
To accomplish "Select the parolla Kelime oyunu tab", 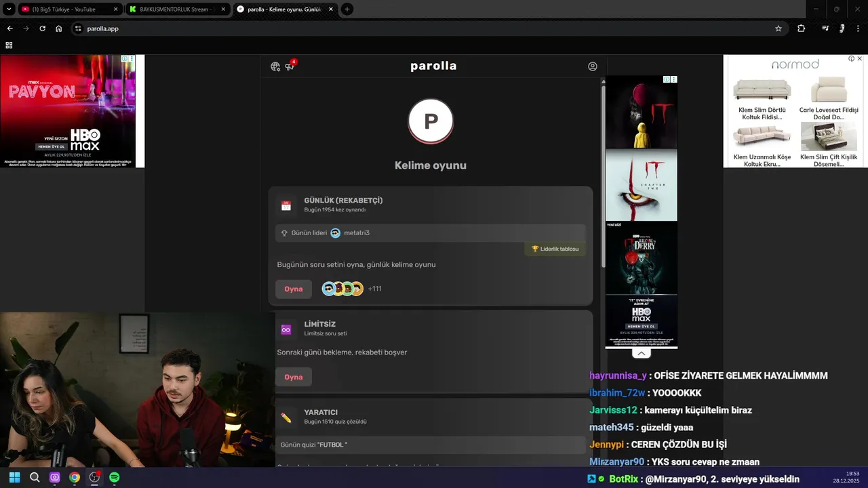I will click(285, 9).
